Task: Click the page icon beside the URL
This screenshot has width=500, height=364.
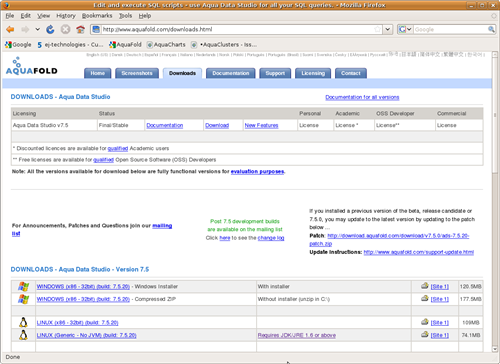Action: (96, 29)
